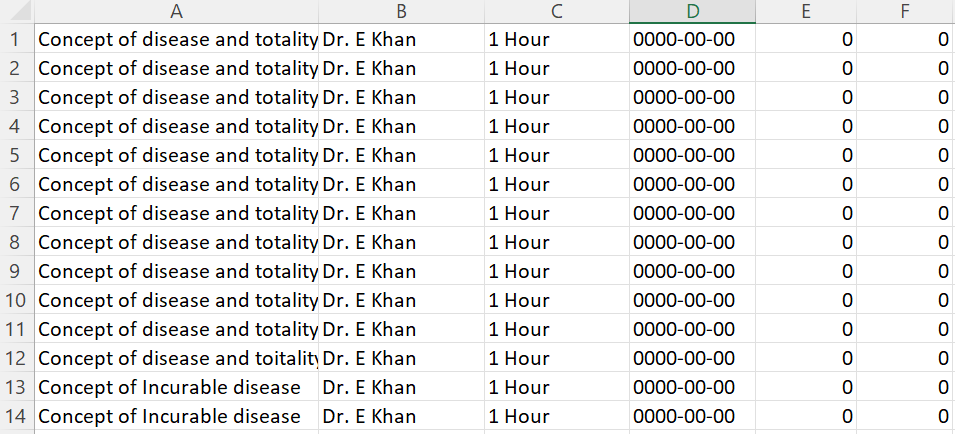Select the row 14 header
This screenshot has height=434, width=955.
click(16, 416)
